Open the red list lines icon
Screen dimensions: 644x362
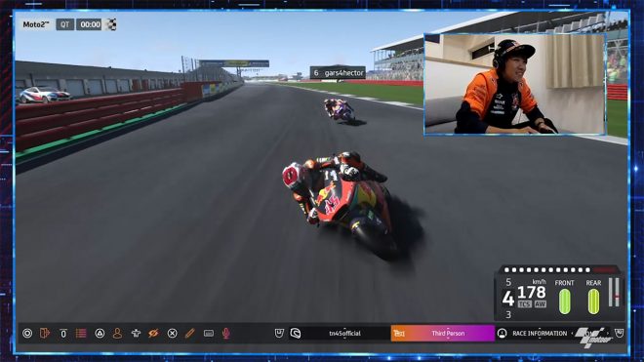[81, 334]
